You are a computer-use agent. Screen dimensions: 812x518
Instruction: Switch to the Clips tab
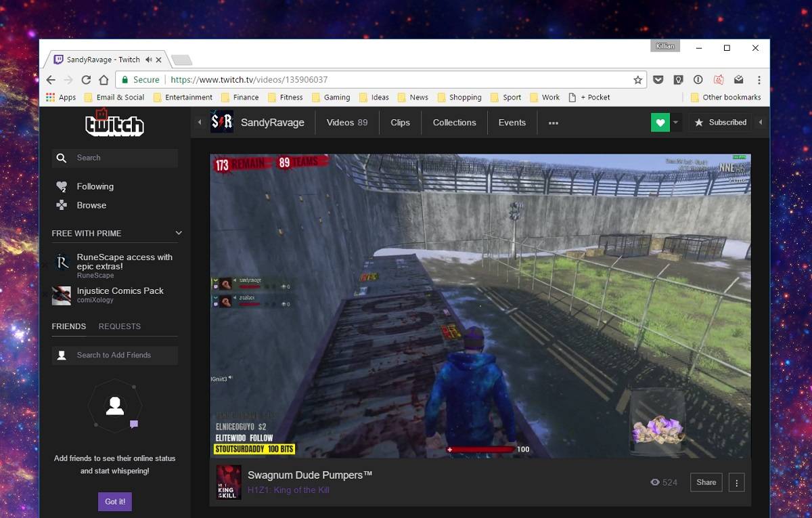(x=400, y=123)
